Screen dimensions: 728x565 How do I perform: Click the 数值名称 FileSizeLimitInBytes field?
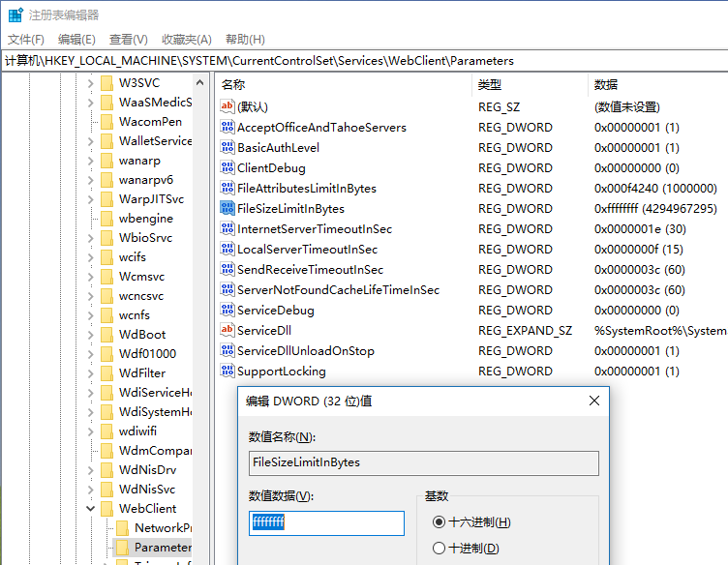tap(424, 463)
